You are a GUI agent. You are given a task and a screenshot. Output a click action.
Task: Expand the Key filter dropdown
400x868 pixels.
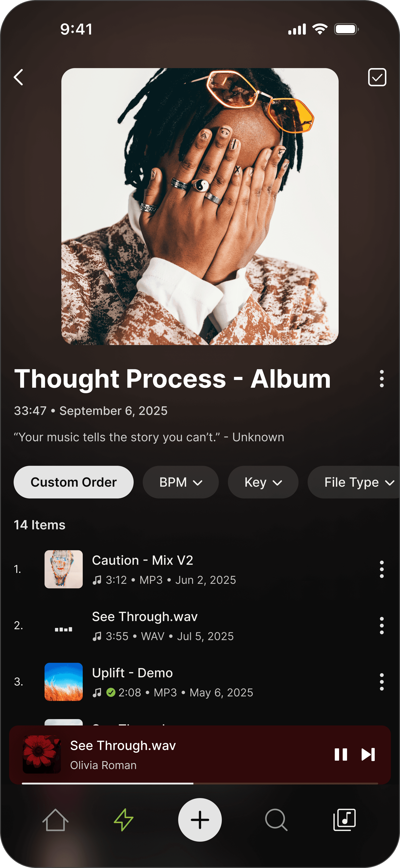point(263,482)
